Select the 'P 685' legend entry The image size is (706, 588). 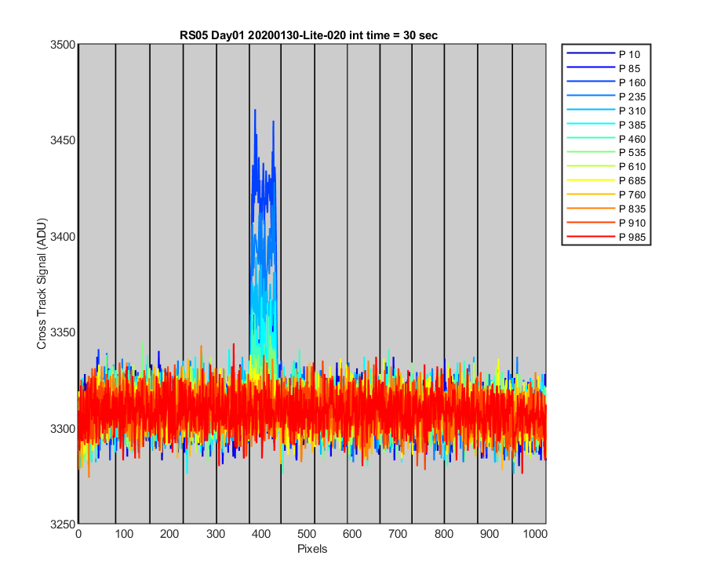coord(606,180)
